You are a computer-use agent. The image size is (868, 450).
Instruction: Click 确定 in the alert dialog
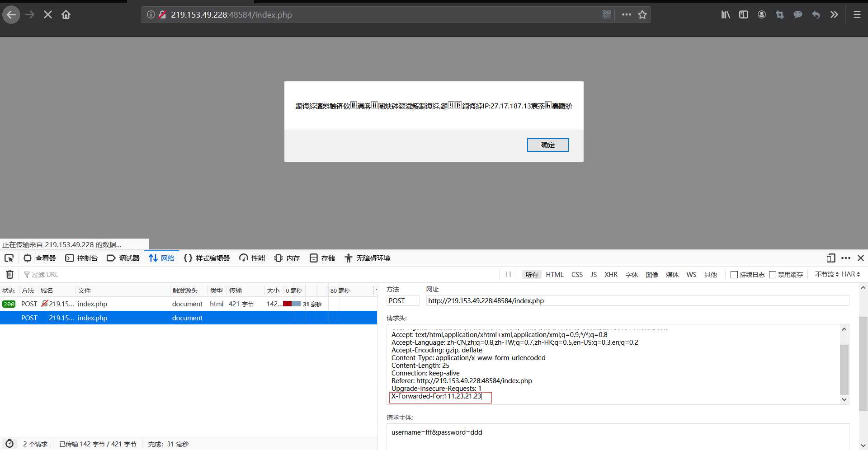tap(548, 145)
